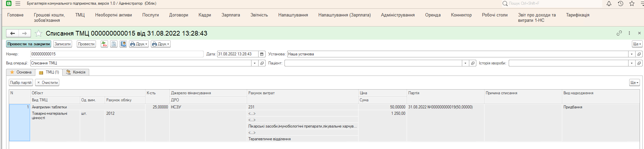
Task: Open Установа value in new form
Action: 639,54
